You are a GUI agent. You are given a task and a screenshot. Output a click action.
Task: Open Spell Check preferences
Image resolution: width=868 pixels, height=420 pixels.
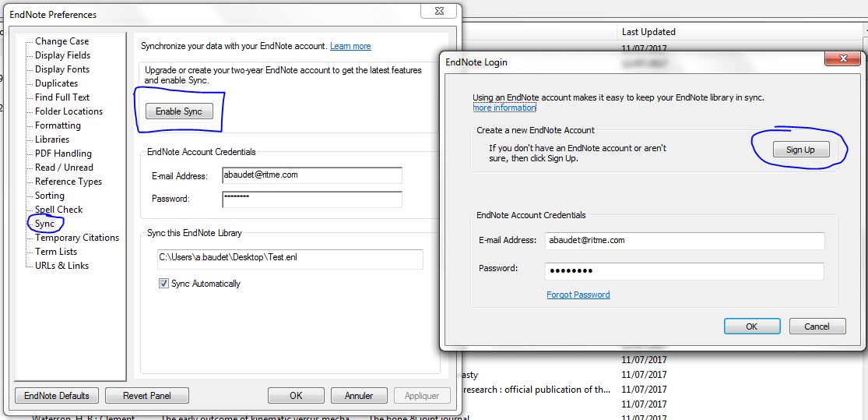58,210
